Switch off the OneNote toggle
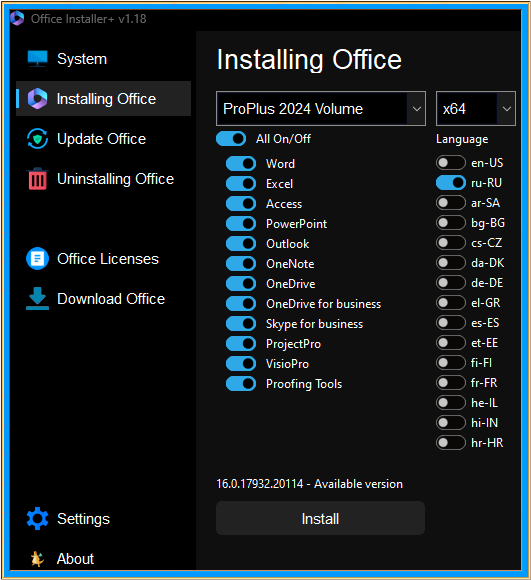The width and height of the screenshot is (531, 580). point(241,263)
